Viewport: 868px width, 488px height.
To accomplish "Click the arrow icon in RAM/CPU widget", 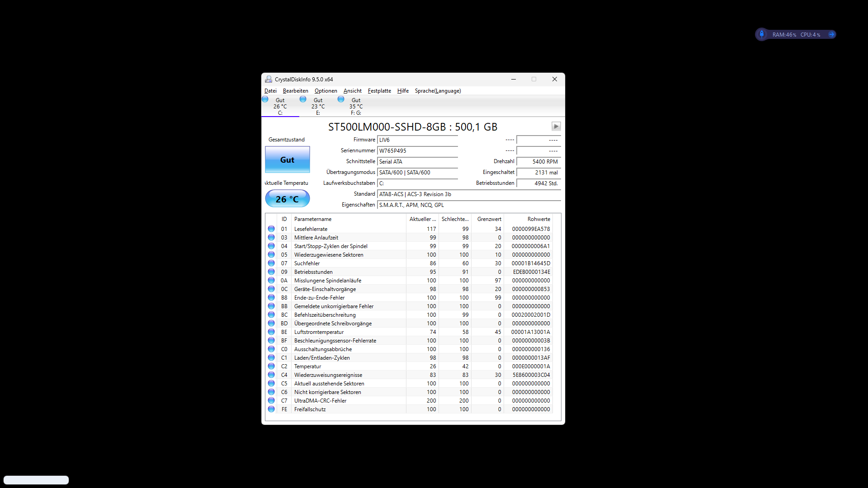I will pos(831,34).
